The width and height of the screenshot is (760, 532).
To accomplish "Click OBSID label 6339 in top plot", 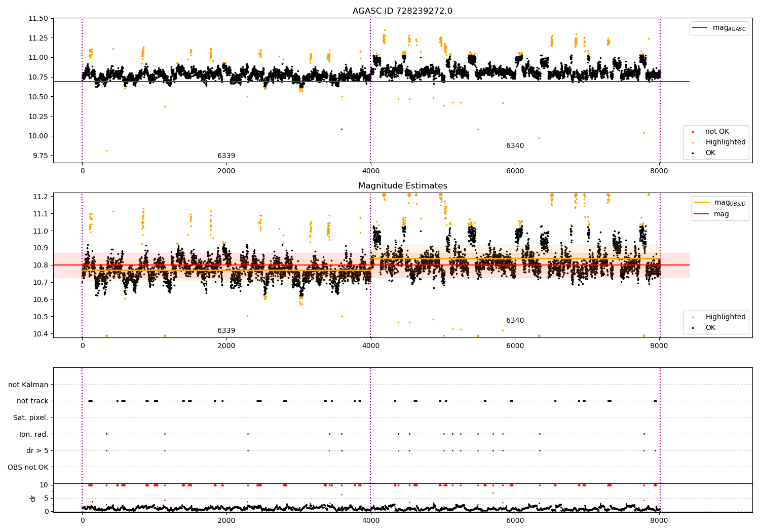I will pyautogui.click(x=226, y=156).
